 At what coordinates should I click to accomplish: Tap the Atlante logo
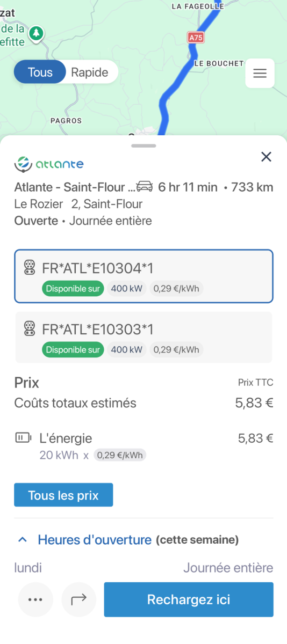[x=49, y=164]
